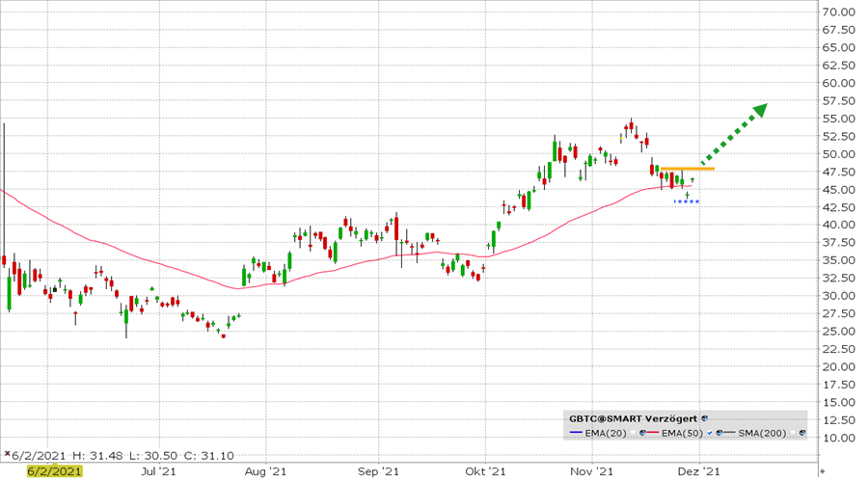The width and height of the screenshot is (868, 482).
Task: Click the 25.00 price axis label
Action: point(839,331)
